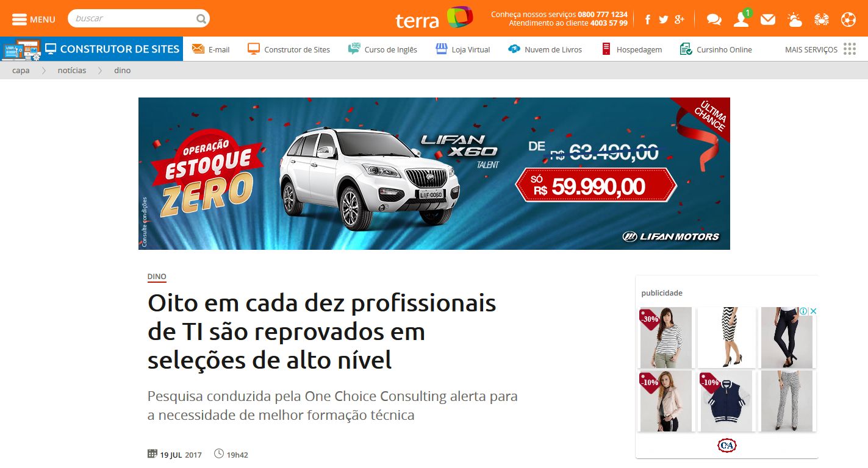This screenshot has width=868, height=468.
Task: Open Terra's Facebook page icon
Action: pos(647,19)
